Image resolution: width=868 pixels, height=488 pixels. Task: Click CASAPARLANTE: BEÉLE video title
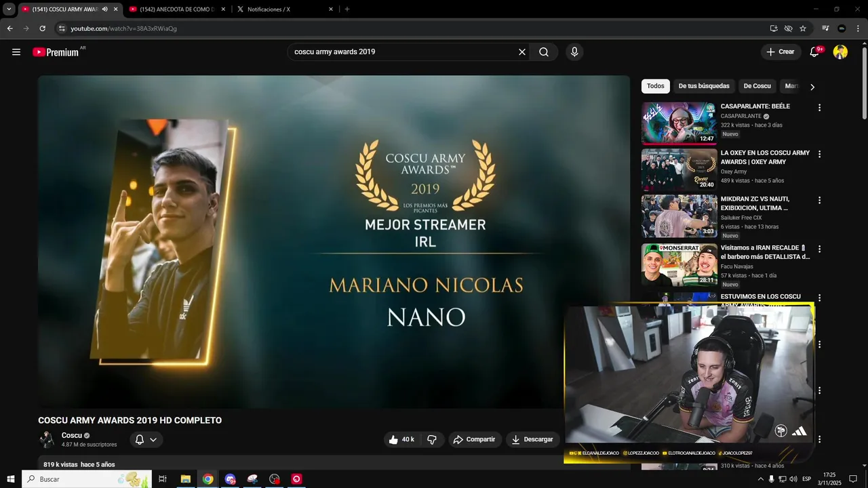tap(755, 106)
